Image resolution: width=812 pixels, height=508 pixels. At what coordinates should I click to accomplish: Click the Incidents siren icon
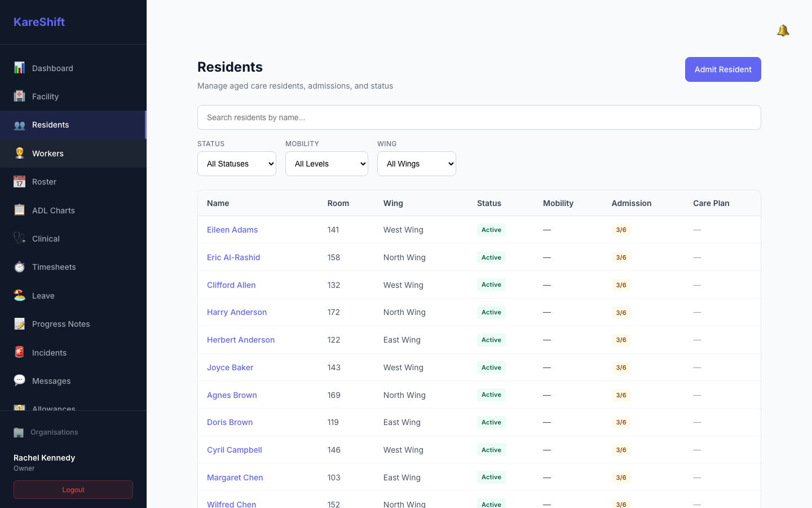click(x=19, y=352)
